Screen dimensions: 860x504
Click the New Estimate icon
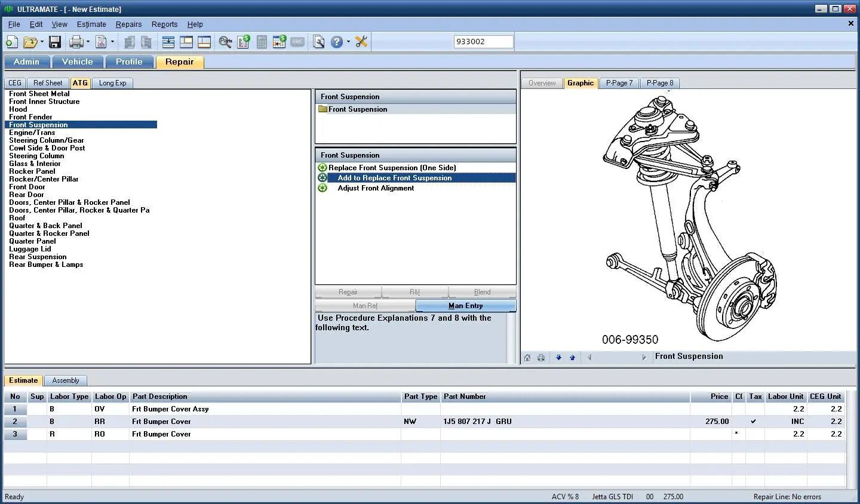click(11, 42)
